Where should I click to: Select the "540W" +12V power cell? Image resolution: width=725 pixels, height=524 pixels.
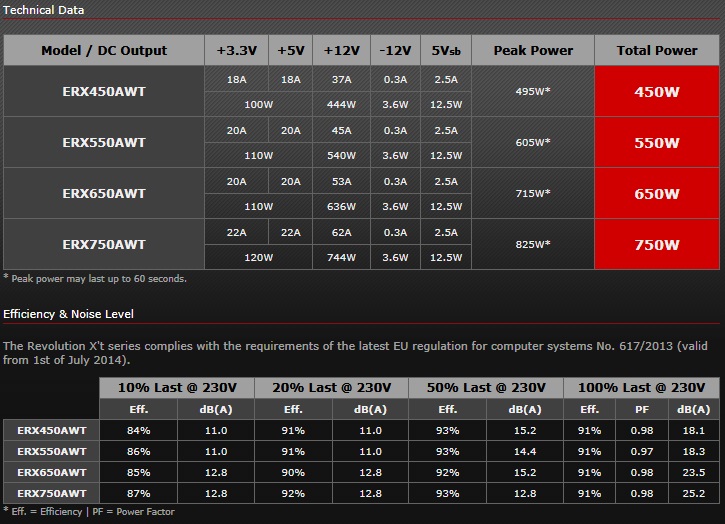(x=341, y=155)
